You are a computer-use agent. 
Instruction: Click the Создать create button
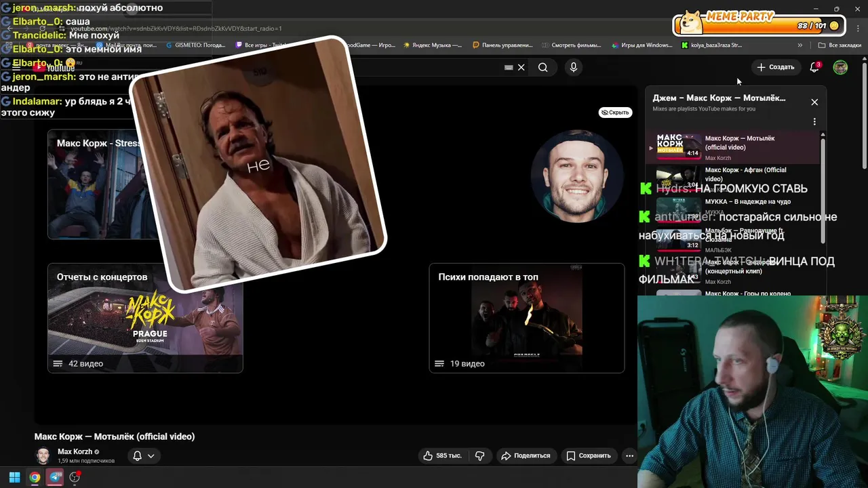pyautogui.click(x=775, y=67)
